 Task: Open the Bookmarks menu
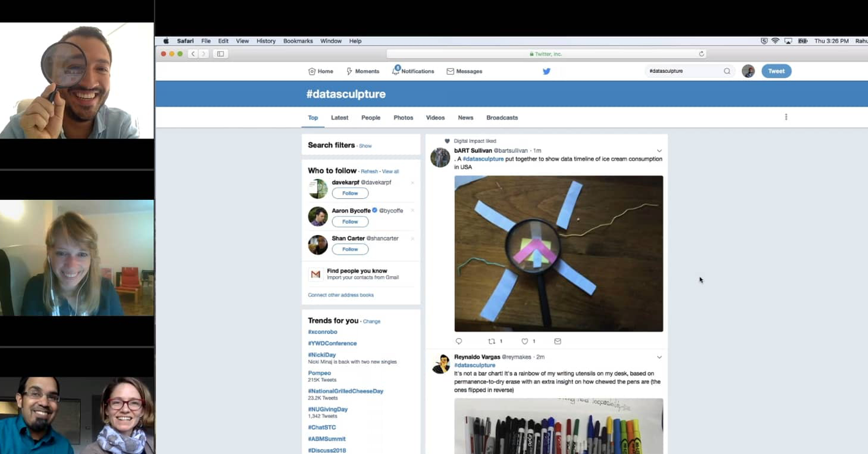(x=298, y=41)
